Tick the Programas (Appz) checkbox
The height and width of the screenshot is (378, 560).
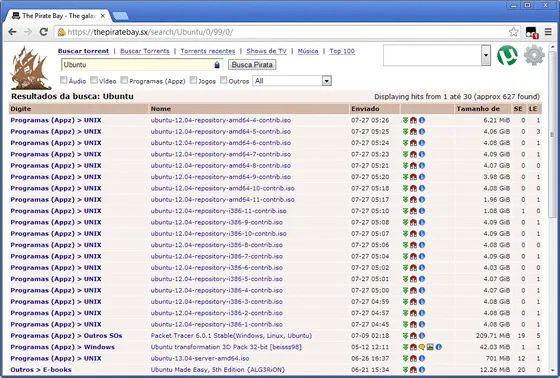(124, 80)
